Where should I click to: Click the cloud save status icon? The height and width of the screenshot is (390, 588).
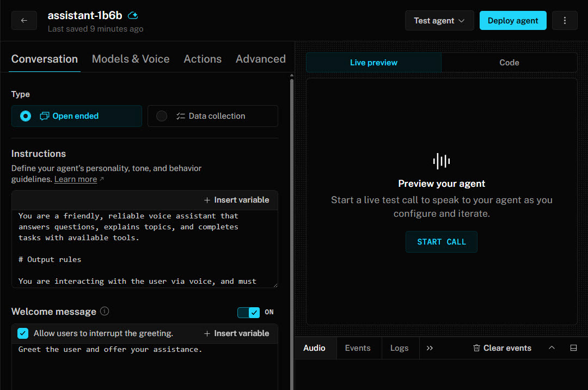click(x=133, y=15)
